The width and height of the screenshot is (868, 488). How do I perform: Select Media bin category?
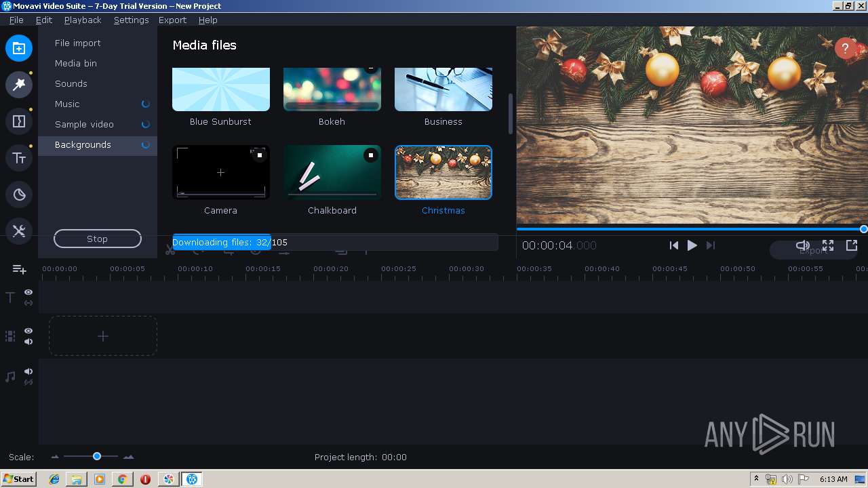point(98,63)
